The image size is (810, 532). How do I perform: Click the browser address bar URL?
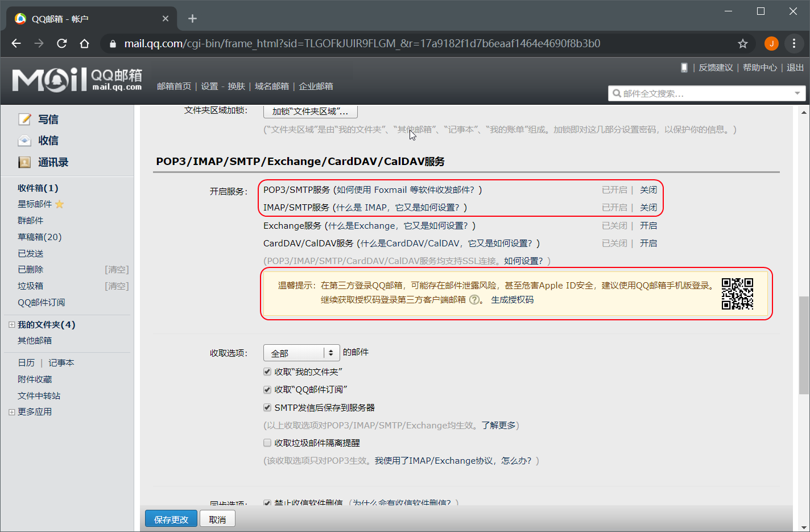(x=362, y=43)
